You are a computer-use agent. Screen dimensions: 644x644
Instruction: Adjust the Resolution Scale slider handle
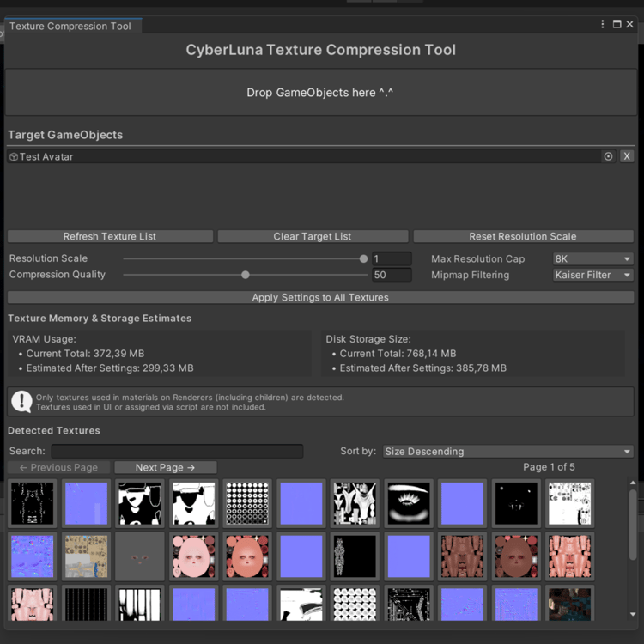(x=363, y=258)
